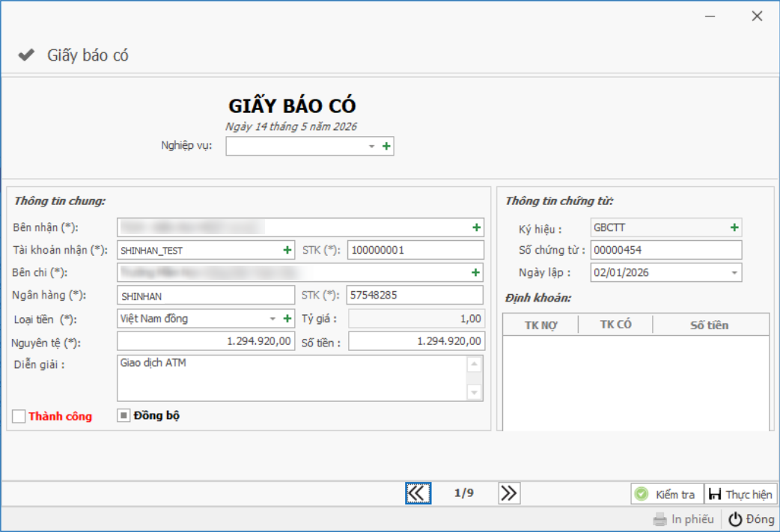Click the Thực hiện save button

click(741, 494)
